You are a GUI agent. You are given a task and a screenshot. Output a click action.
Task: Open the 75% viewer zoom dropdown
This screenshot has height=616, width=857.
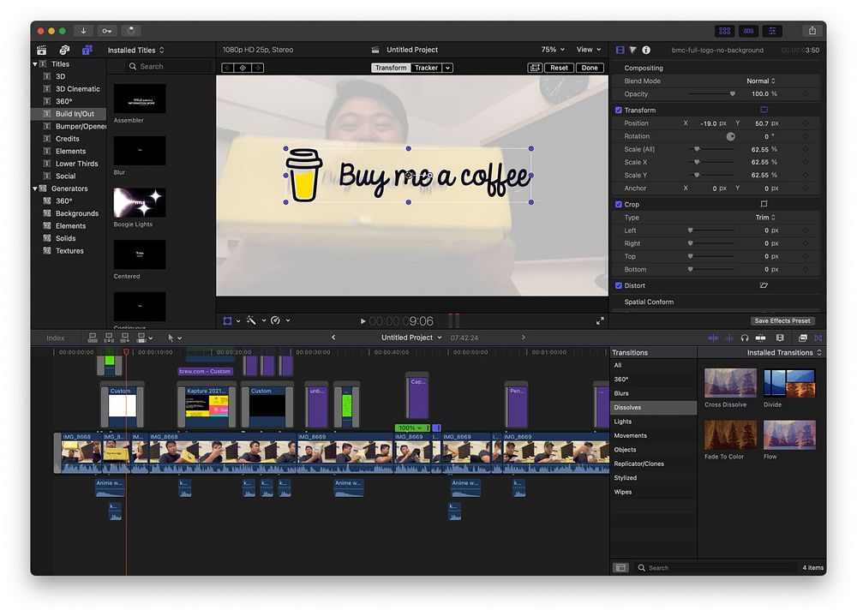553,50
